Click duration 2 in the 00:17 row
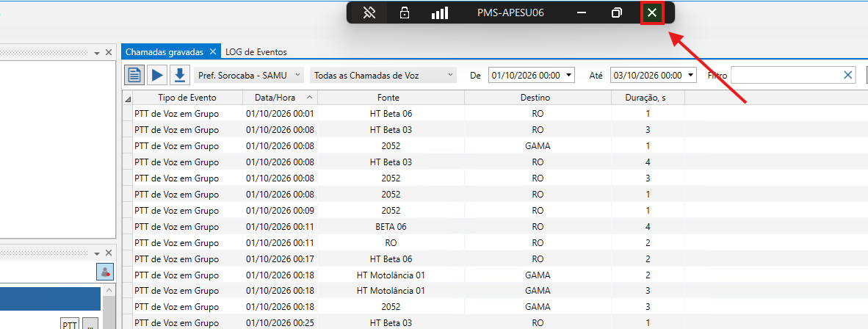The height and width of the screenshot is (329, 868). pyautogui.click(x=648, y=258)
